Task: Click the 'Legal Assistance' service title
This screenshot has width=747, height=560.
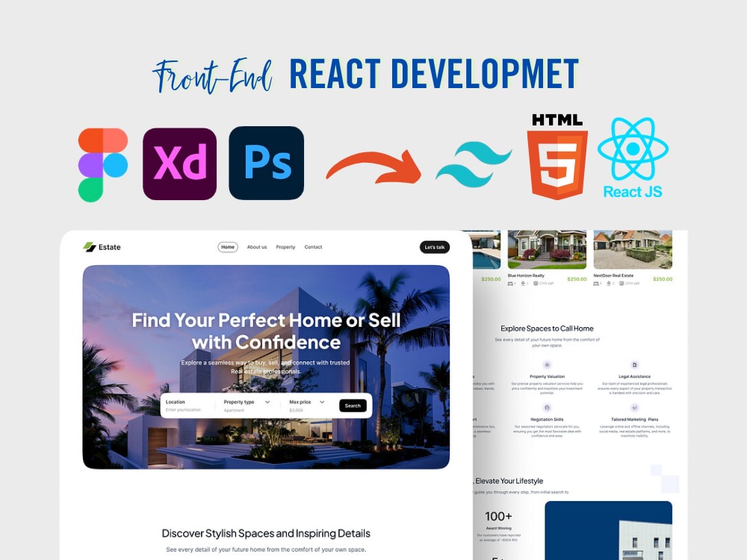Action: 634,376
